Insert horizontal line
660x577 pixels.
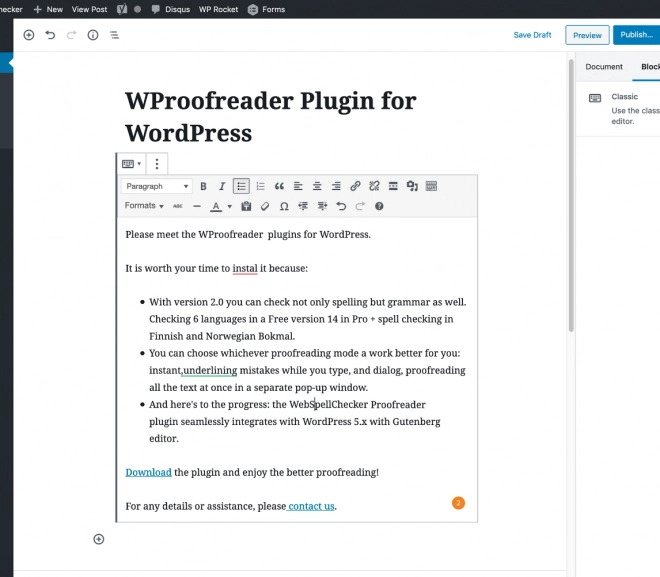(x=197, y=206)
